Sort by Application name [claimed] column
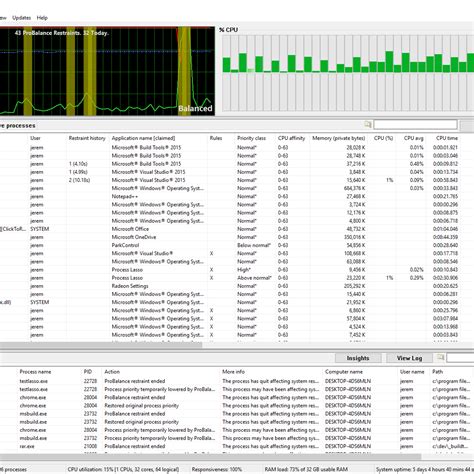474x474 pixels. [143, 138]
